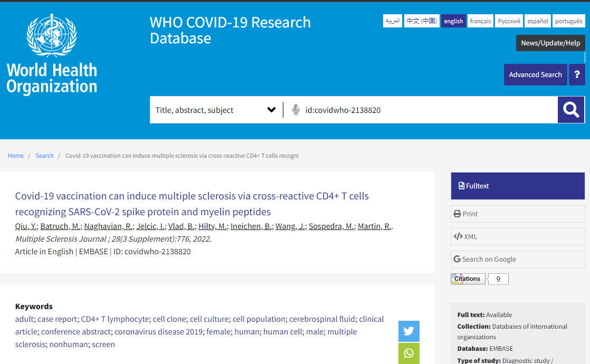The width and height of the screenshot is (590, 364).
Task: Print the article record
Action: point(518,214)
